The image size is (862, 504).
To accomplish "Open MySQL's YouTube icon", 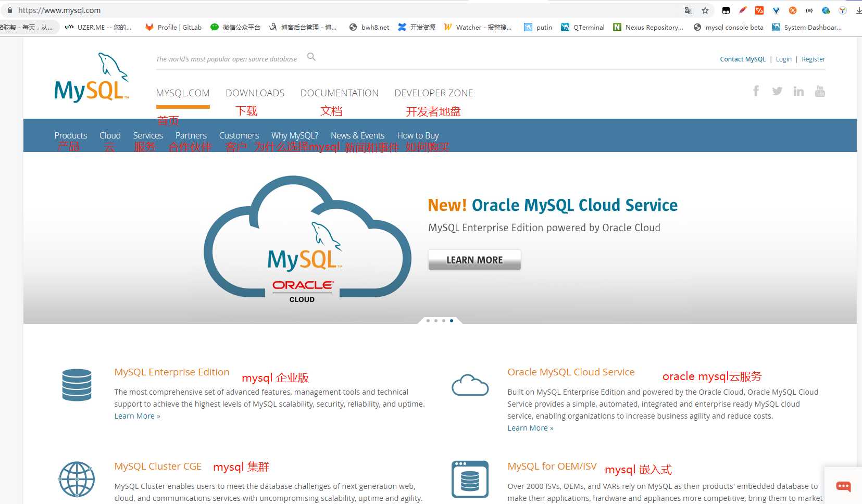I will point(820,91).
